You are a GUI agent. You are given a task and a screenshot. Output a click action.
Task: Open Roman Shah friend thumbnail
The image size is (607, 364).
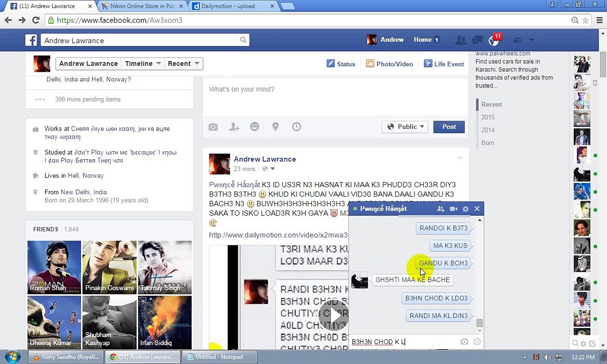[x=54, y=267]
